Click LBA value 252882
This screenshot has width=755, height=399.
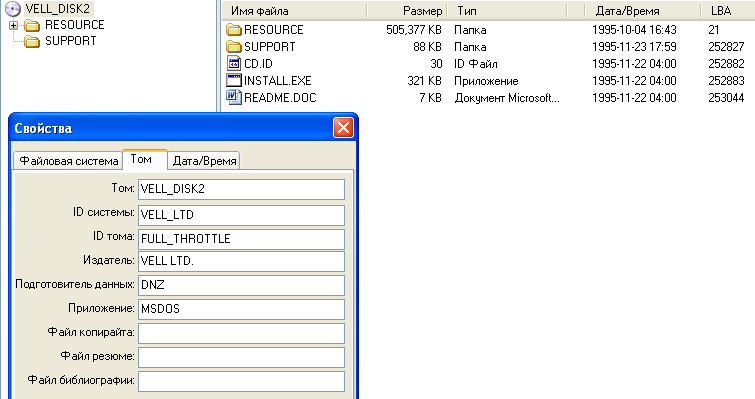point(726,64)
